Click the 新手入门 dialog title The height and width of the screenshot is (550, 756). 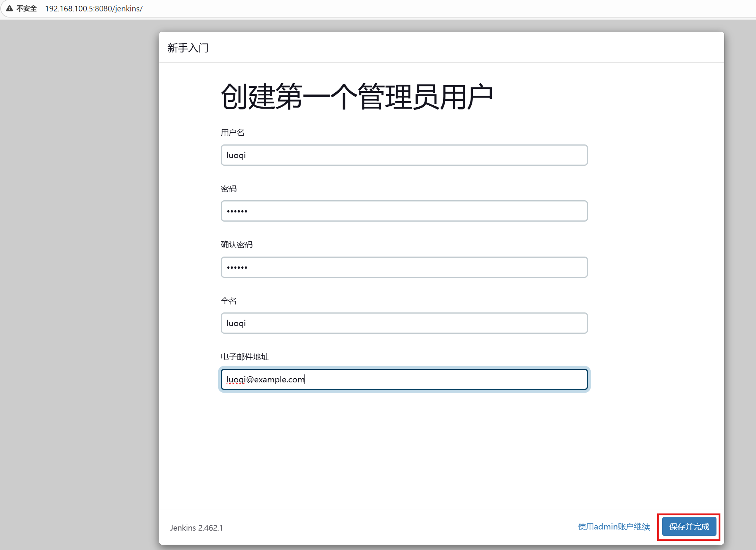pos(188,48)
